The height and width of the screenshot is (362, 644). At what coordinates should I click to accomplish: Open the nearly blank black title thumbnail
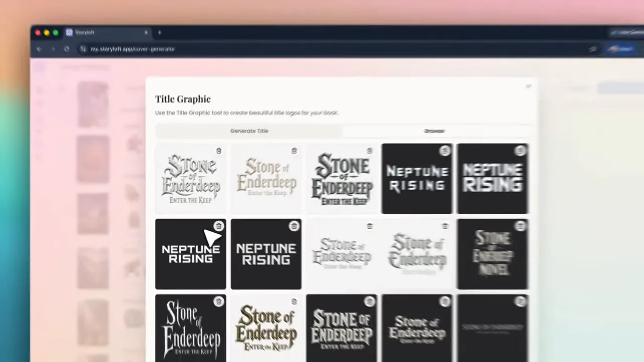pos(493,328)
